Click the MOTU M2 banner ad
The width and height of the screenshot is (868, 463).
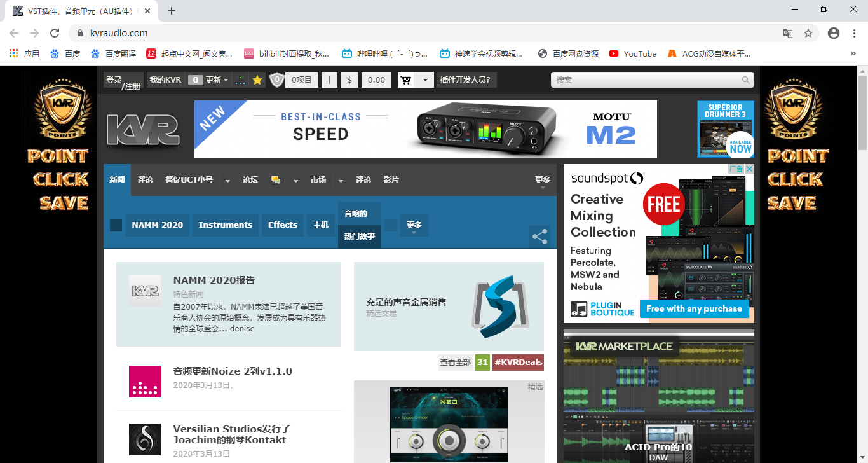[x=426, y=129]
